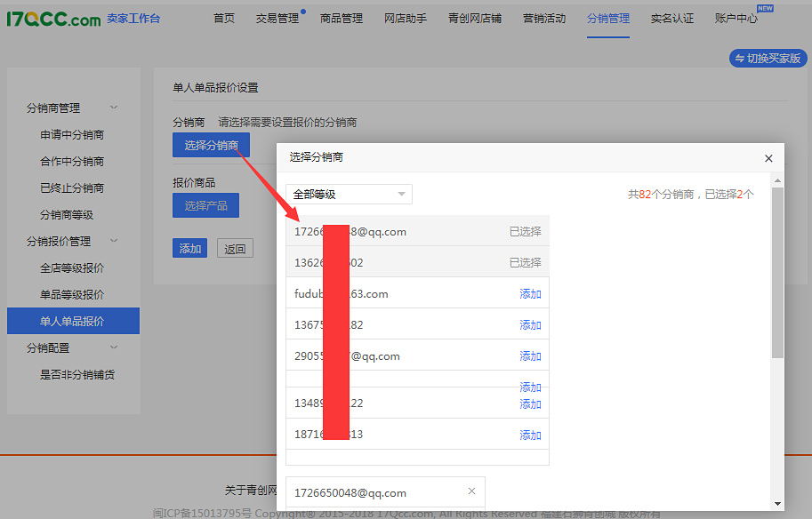The width and height of the screenshot is (812, 519).
Task: Collapse the 分销报价管理 menu arrow
Action: click(113, 240)
